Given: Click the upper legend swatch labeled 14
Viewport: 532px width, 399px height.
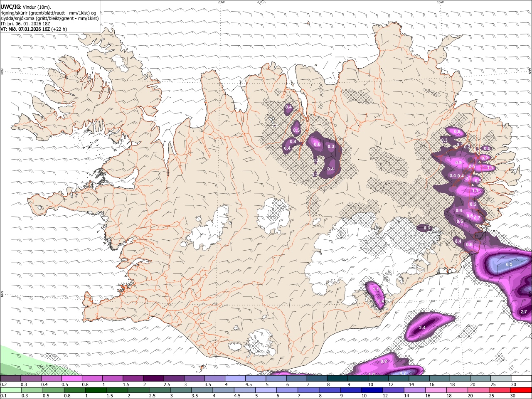Looking at the screenshot, I should [419, 379].
